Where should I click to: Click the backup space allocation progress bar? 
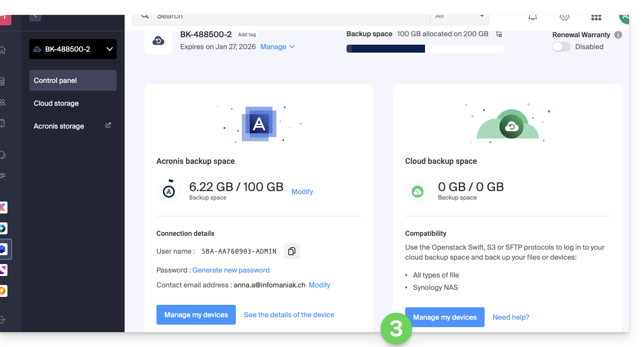[425, 49]
